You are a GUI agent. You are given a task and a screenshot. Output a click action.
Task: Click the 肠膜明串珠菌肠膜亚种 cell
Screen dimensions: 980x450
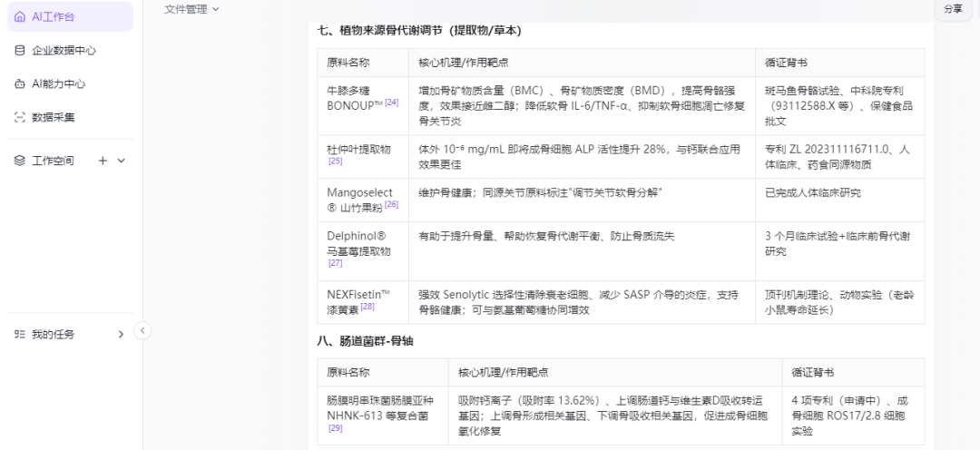(383, 415)
